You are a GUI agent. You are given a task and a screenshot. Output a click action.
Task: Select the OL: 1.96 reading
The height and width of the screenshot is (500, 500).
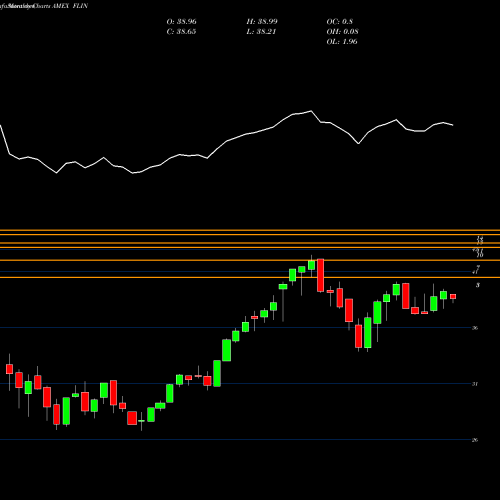342,42
